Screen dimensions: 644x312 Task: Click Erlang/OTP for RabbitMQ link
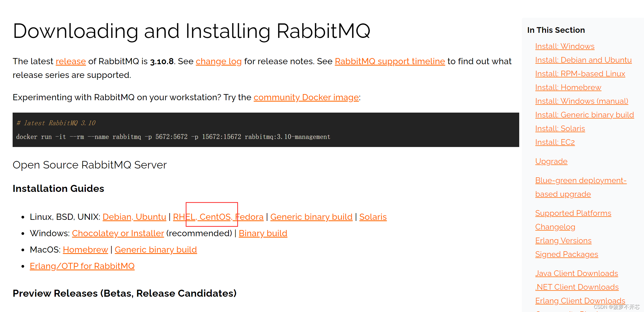[x=82, y=266]
